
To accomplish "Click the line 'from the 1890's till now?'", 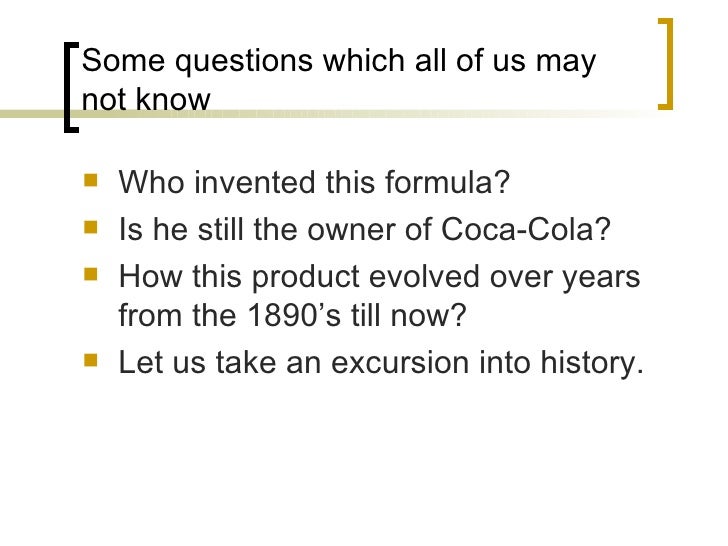I will (x=292, y=315).
